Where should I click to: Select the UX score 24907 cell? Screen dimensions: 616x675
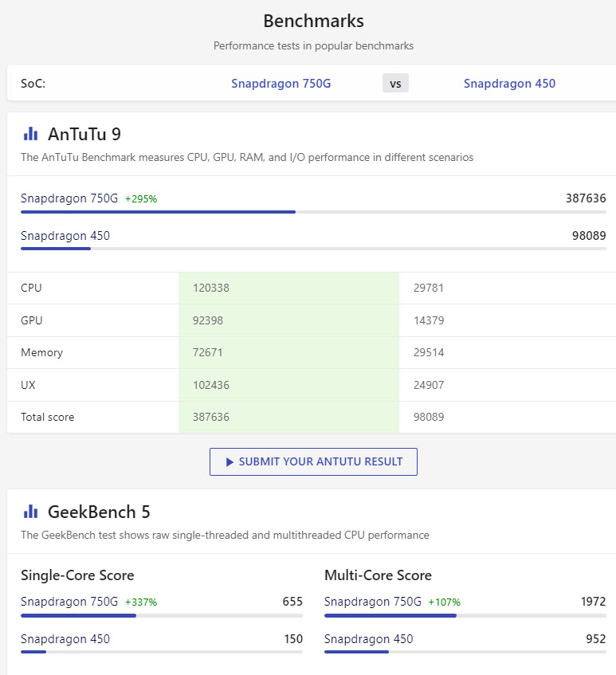click(508, 385)
